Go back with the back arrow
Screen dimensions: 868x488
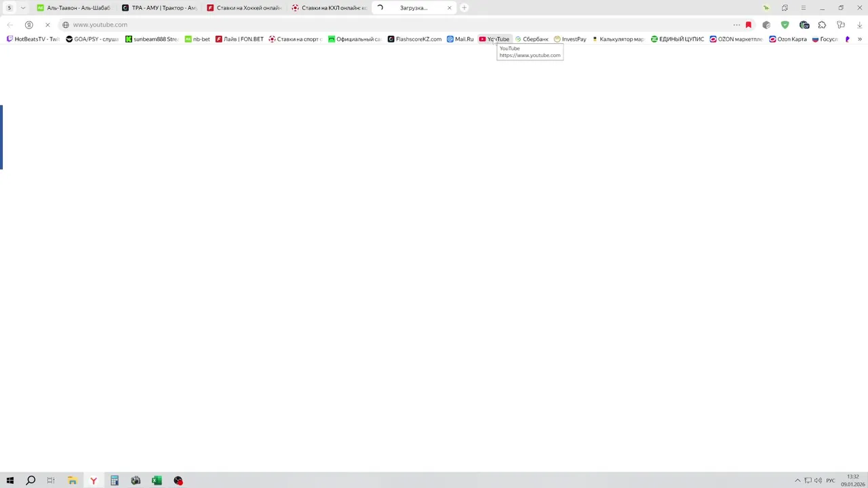tap(9, 24)
